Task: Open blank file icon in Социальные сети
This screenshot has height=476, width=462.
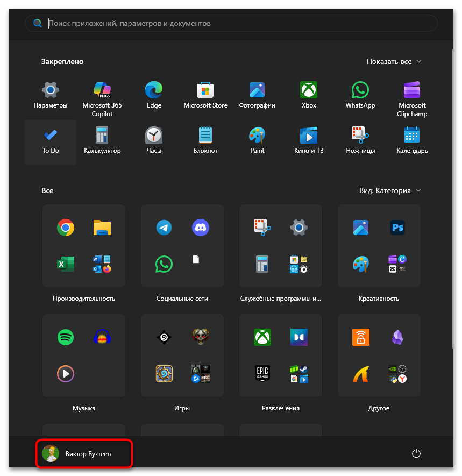Action: point(196,259)
